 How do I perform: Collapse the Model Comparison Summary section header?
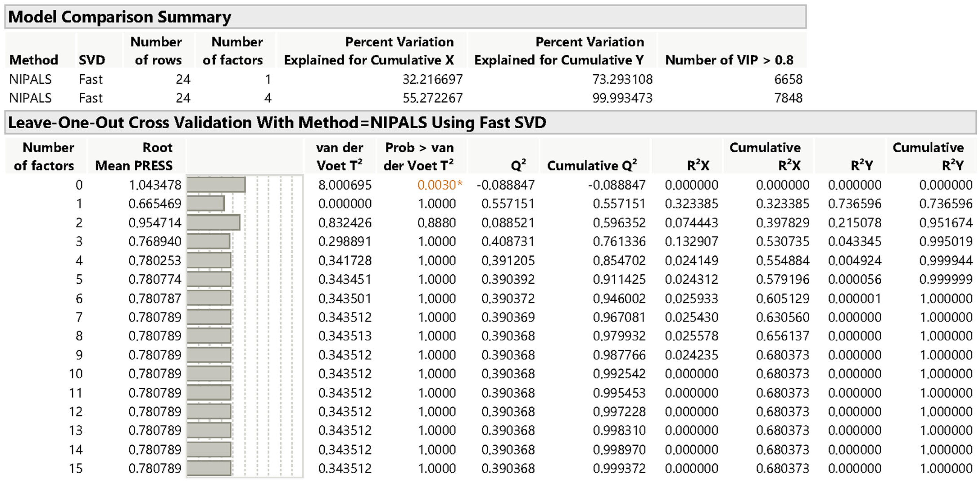tap(120, 17)
